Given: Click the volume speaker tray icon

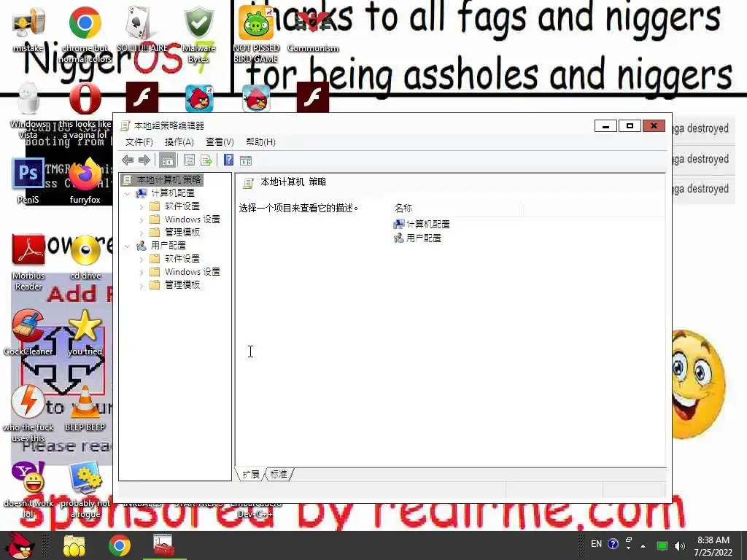Looking at the screenshot, I should coord(680,545).
